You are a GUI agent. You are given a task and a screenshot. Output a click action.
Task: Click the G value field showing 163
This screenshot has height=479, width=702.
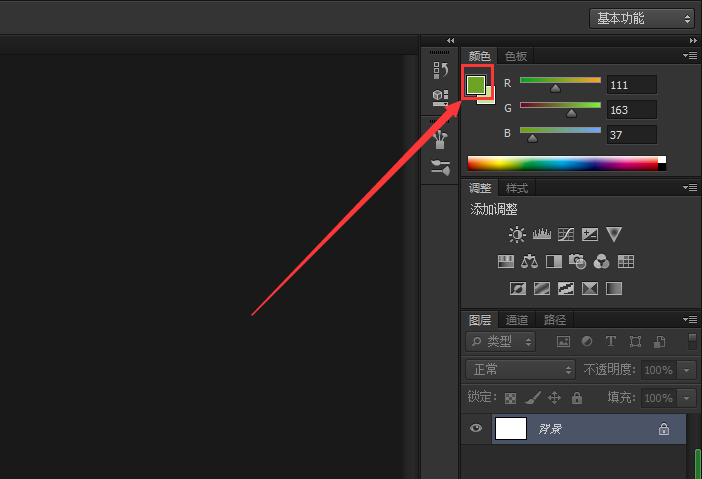tap(632, 110)
